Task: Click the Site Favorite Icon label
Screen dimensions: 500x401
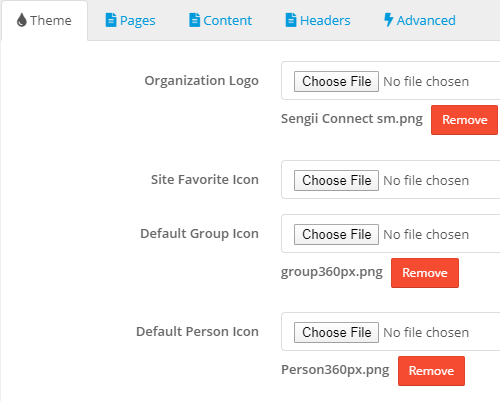Action: [205, 180]
